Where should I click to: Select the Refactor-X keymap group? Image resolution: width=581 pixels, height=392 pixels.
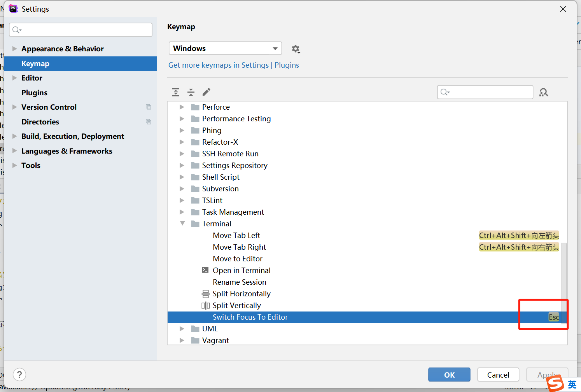[x=220, y=142]
